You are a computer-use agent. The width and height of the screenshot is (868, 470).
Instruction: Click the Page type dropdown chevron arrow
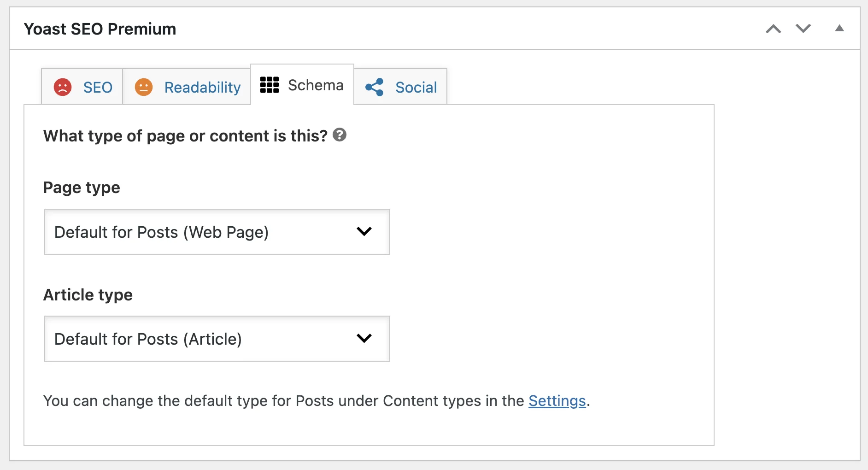coord(364,231)
